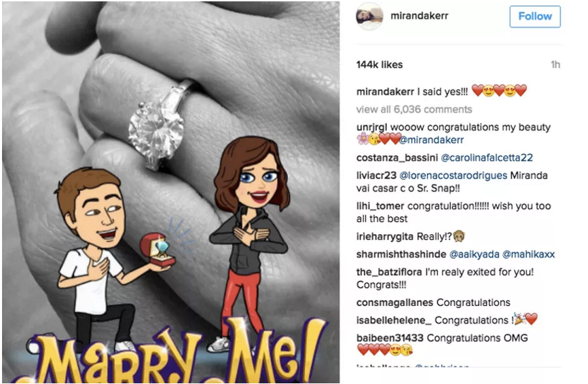
Task: Open mirandakerr username at top header
Action: 419,16
